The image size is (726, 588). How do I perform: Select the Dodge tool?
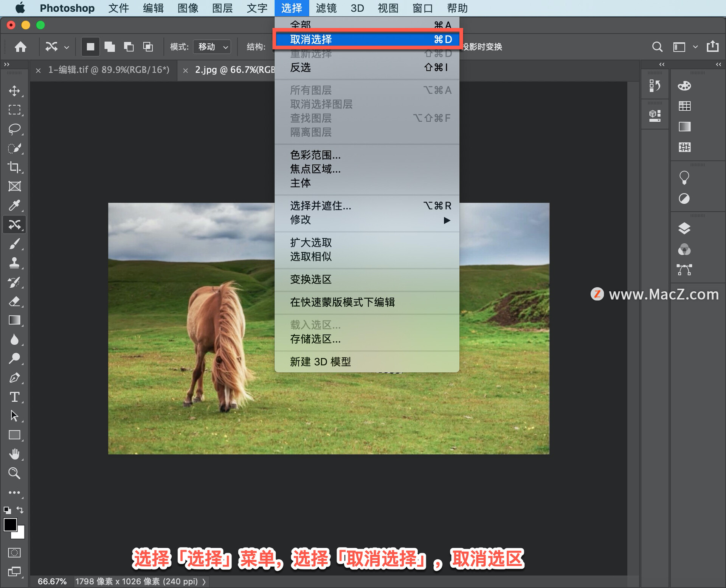tap(14, 359)
